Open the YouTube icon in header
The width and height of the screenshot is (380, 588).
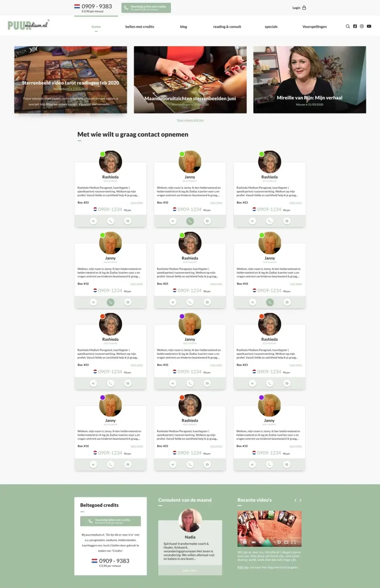coord(369,26)
